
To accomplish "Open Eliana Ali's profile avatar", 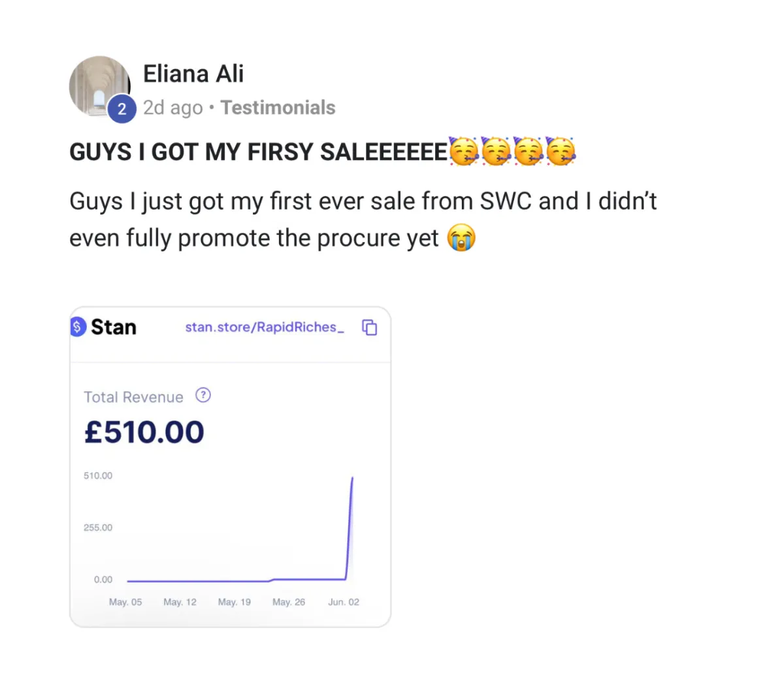I will point(100,87).
